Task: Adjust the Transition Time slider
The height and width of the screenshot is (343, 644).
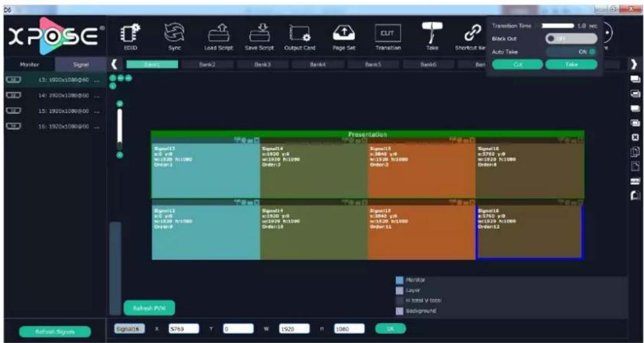Action: [558, 26]
